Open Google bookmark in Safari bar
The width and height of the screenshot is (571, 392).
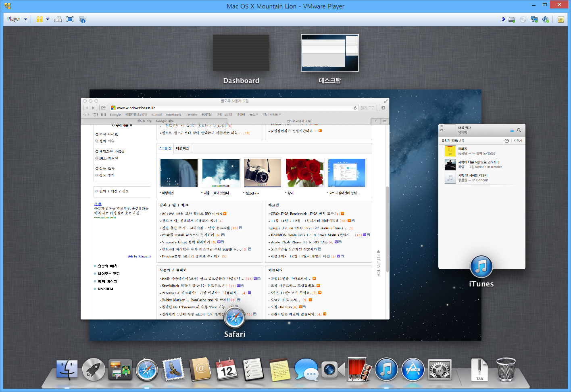(x=115, y=114)
